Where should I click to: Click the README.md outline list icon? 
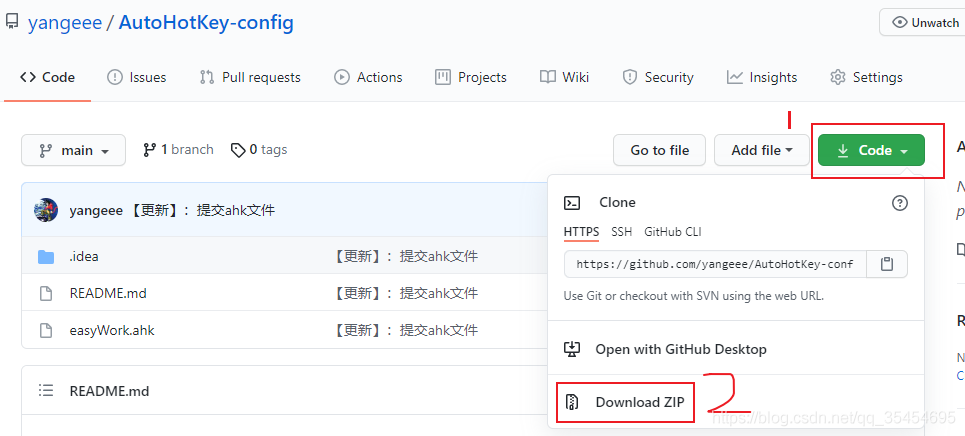tap(46, 390)
